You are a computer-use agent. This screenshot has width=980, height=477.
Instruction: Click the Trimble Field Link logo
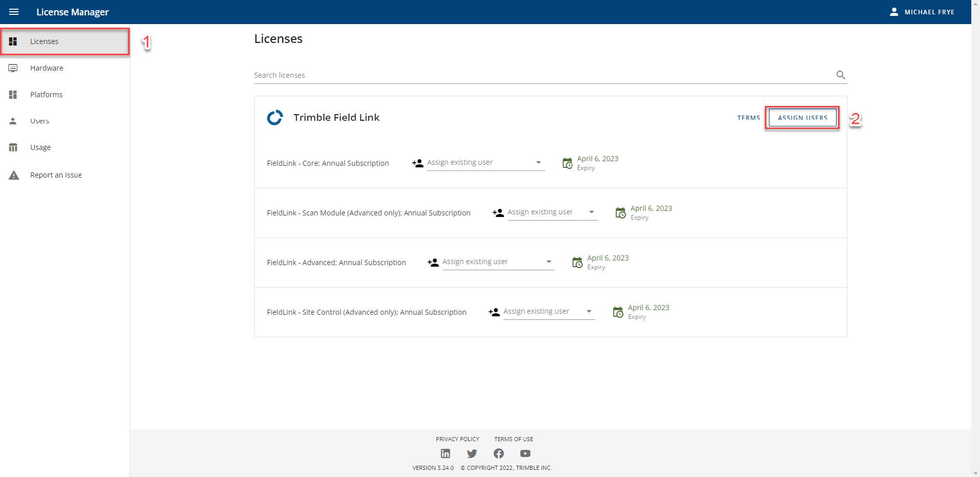click(x=275, y=117)
